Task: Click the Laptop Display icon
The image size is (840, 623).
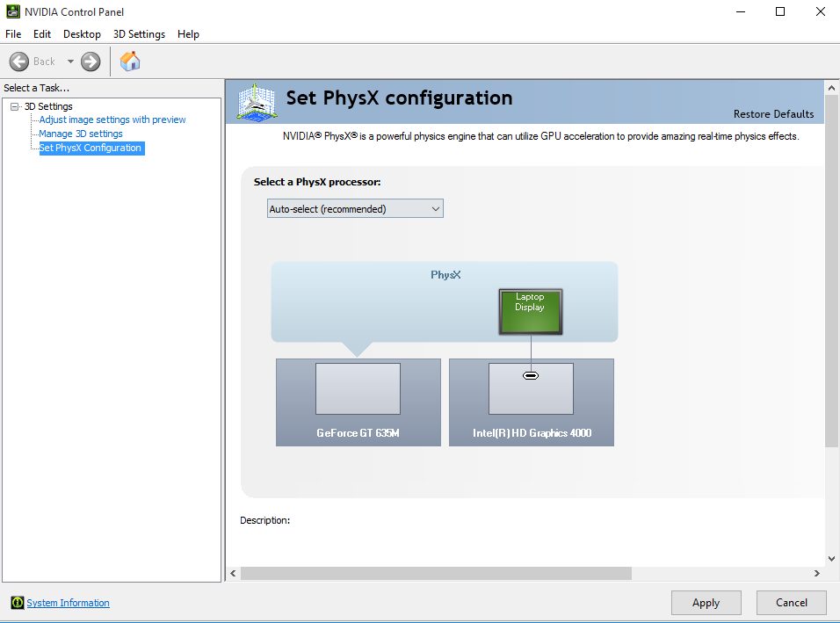Action: 531,312
